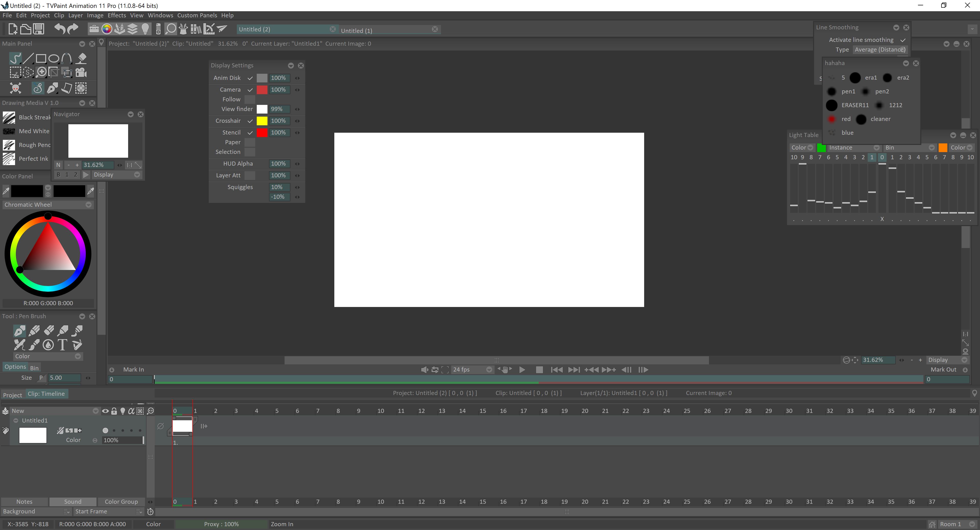The image size is (980, 530).
Task: Toggle the Follow option box
Action: coord(250,100)
